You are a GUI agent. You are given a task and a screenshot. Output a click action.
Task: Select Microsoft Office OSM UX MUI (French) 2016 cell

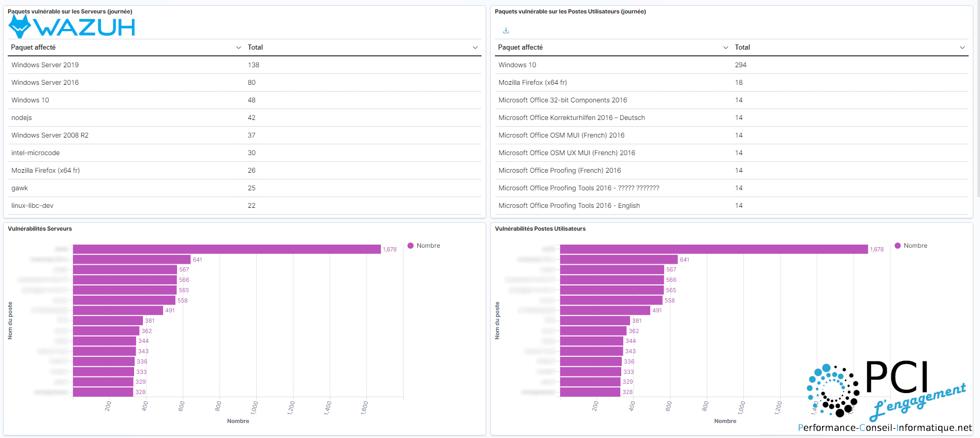tap(567, 153)
